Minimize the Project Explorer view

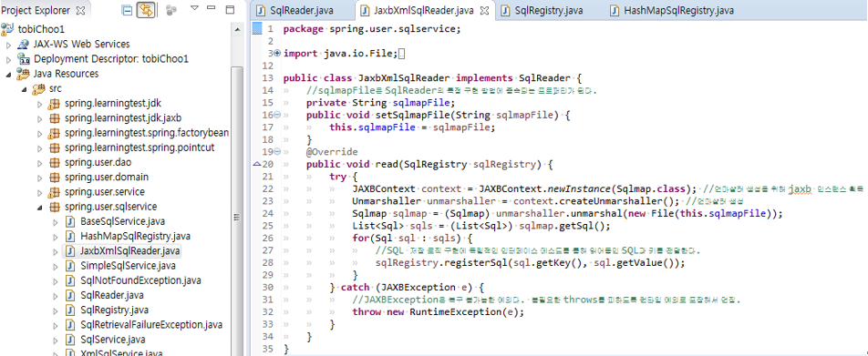pyautogui.click(x=212, y=8)
